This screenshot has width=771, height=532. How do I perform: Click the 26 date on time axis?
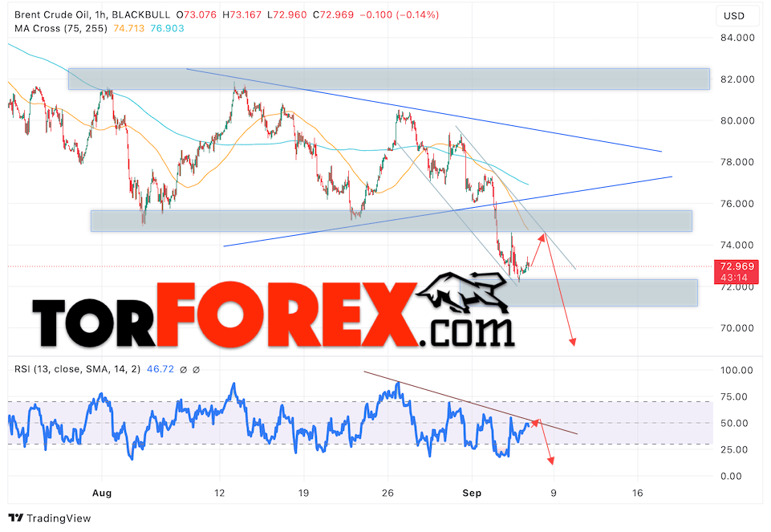point(388,493)
